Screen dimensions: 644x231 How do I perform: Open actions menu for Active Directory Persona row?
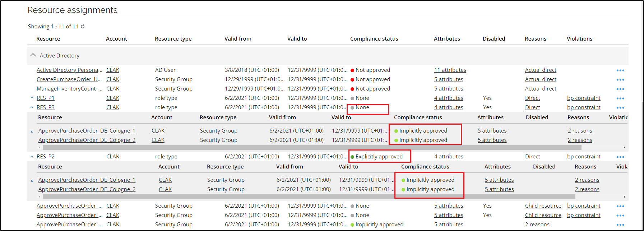pos(620,70)
